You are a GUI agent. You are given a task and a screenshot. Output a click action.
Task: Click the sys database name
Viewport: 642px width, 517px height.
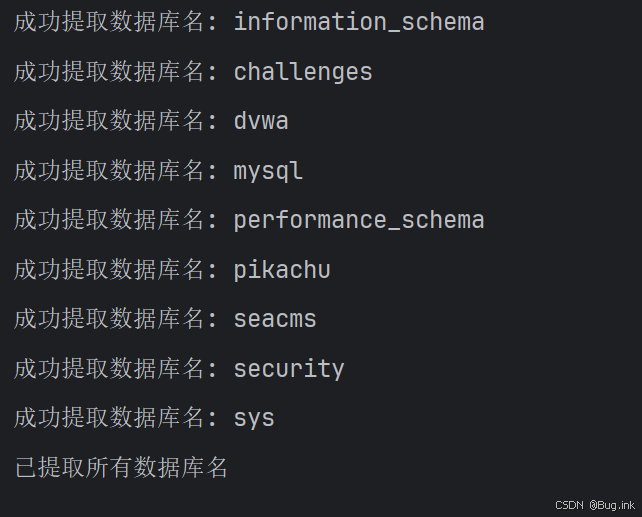(x=254, y=419)
